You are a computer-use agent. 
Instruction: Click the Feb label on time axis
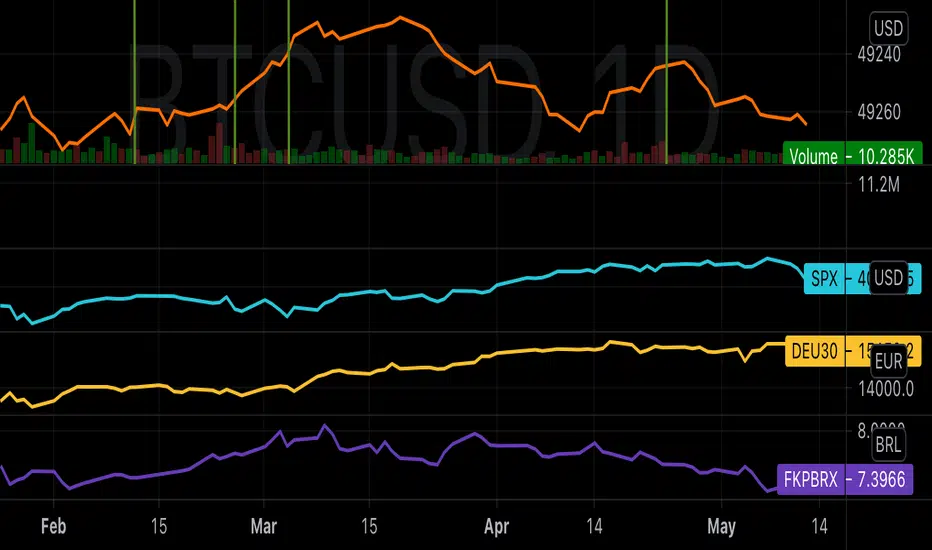(x=53, y=526)
